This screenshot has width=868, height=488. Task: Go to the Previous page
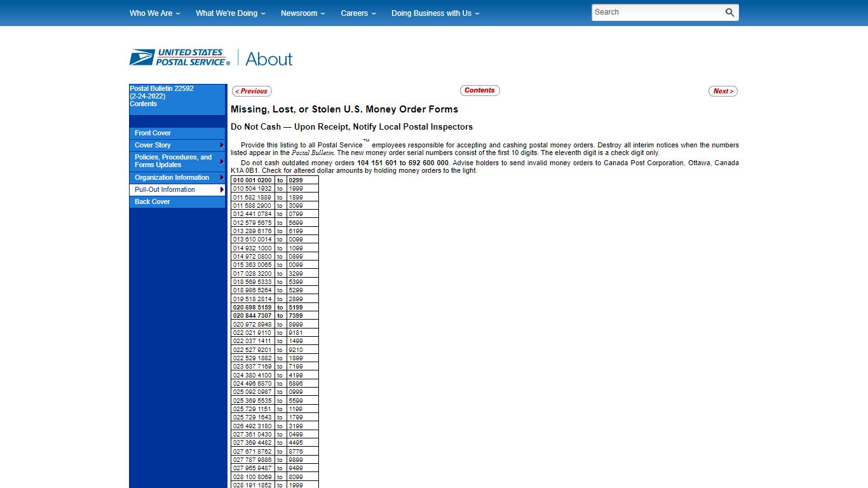252,91
